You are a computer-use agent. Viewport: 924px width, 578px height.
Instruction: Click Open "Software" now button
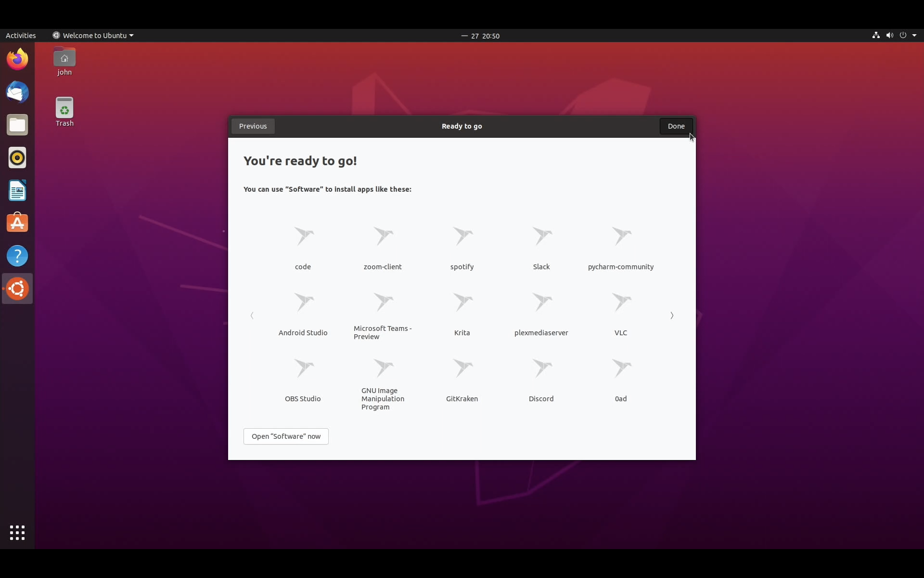pyautogui.click(x=286, y=436)
